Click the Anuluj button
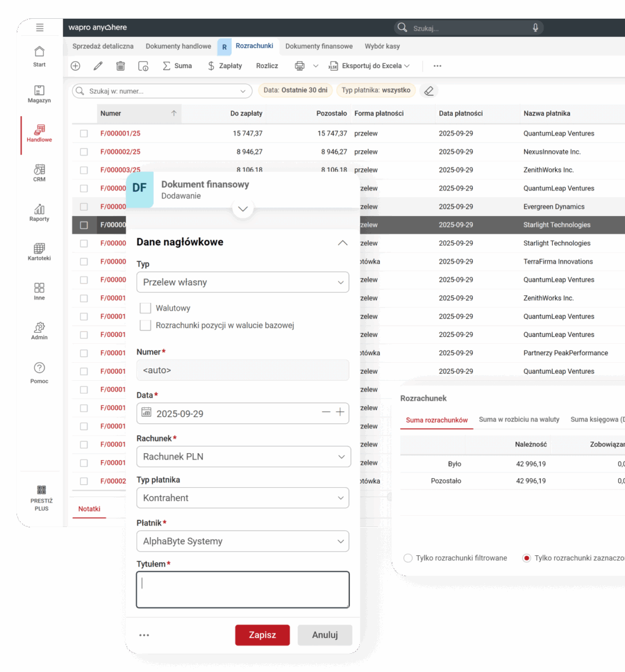Viewport: 625px width, 672px height. click(x=325, y=635)
